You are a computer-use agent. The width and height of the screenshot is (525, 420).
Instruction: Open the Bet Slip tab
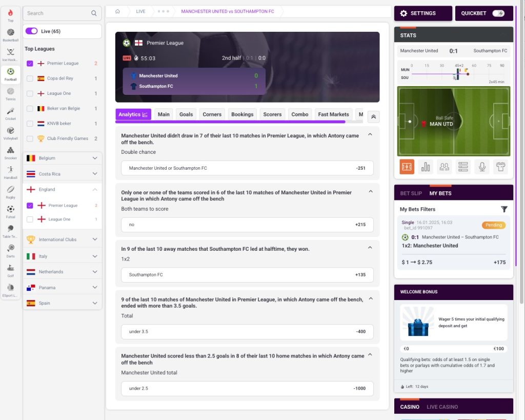tap(411, 193)
